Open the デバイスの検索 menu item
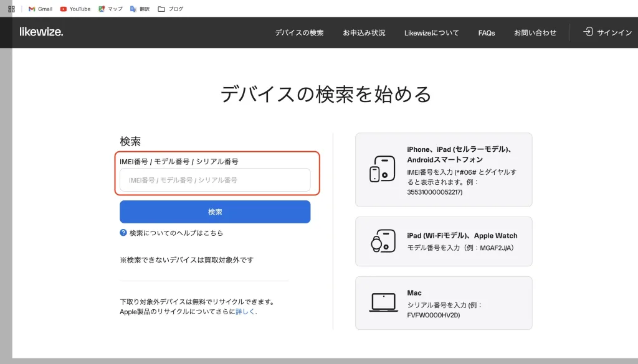Screen dimensions: 638x364 coord(299,33)
